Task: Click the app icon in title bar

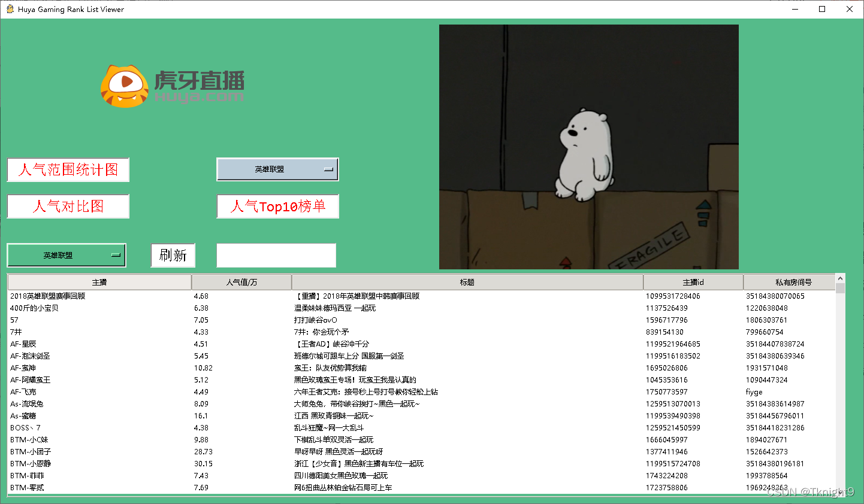Action: (x=10, y=9)
